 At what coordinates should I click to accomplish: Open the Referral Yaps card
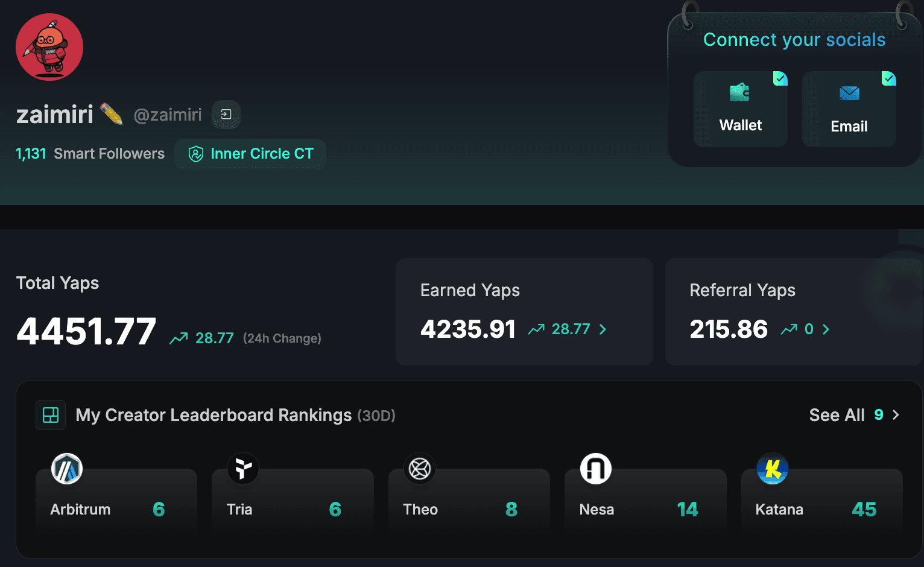[794, 312]
